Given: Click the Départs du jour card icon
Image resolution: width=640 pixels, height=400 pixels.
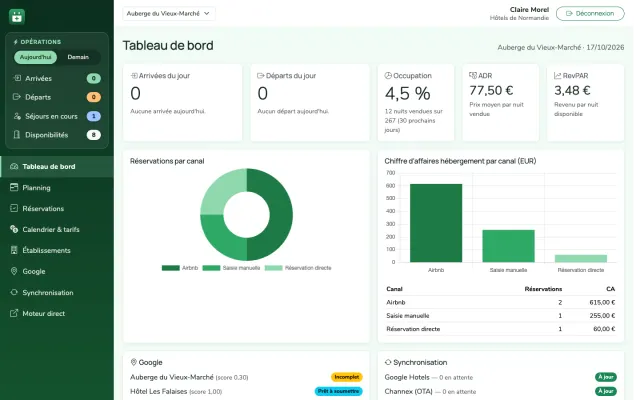Looking at the screenshot, I should tap(260, 76).
